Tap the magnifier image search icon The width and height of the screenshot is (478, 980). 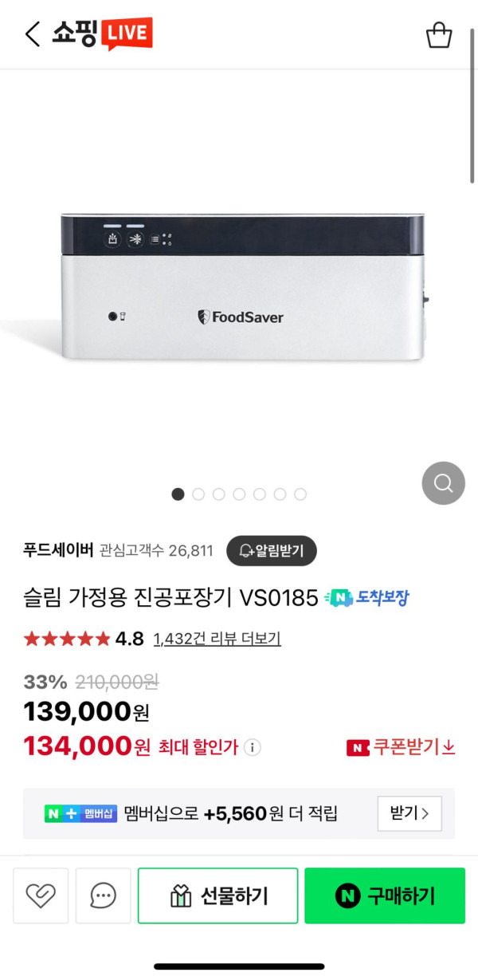coord(443,483)
